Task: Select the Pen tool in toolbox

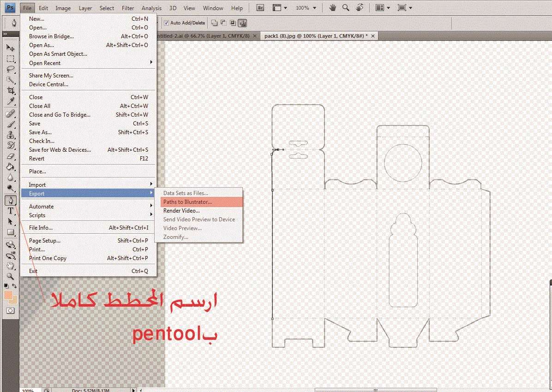Action: click(11, 200)
